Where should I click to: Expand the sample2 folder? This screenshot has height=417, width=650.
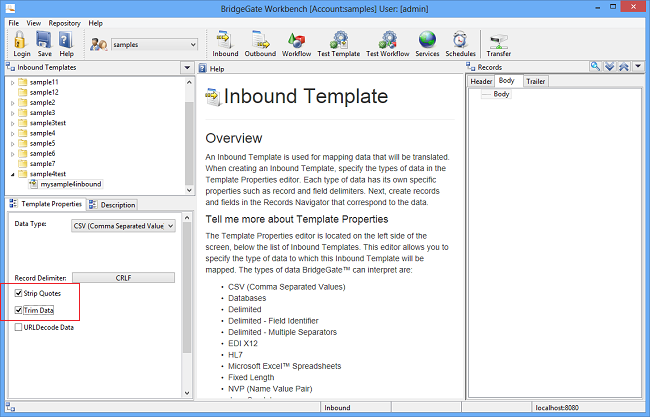pos(12,103)
